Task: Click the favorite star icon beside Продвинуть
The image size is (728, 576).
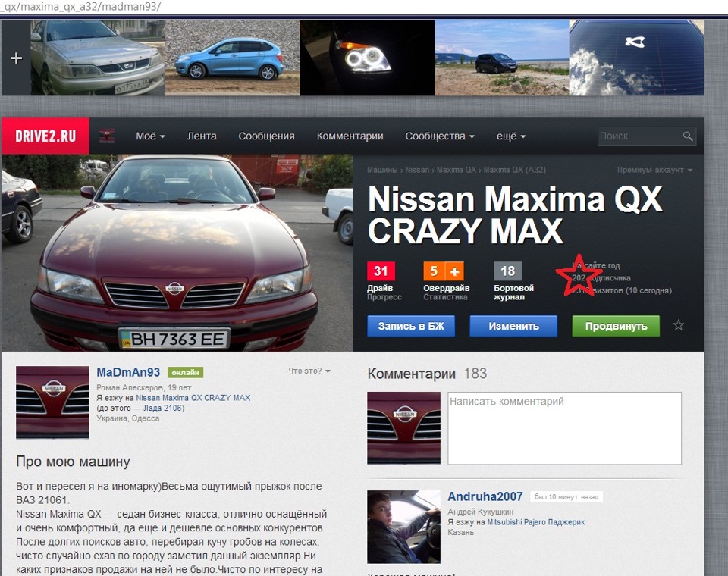Action: (678, 325)
